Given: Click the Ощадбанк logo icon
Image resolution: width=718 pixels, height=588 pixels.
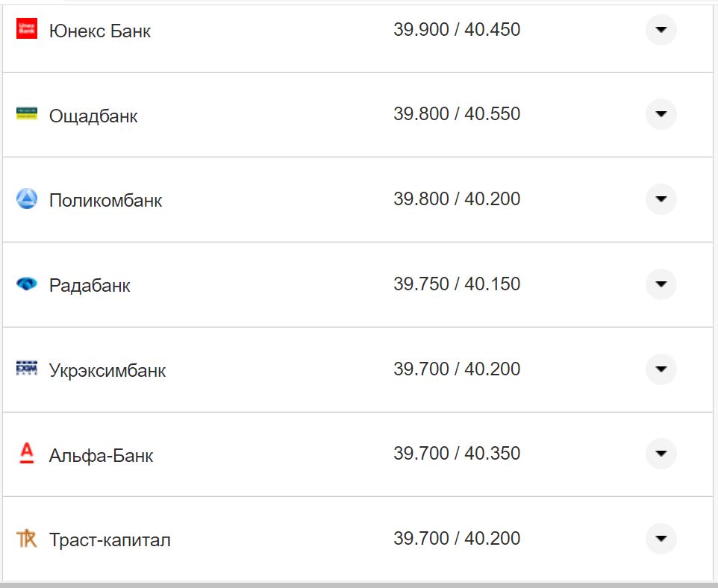Looking at the screenshot, I should click(x=26, y=113).
